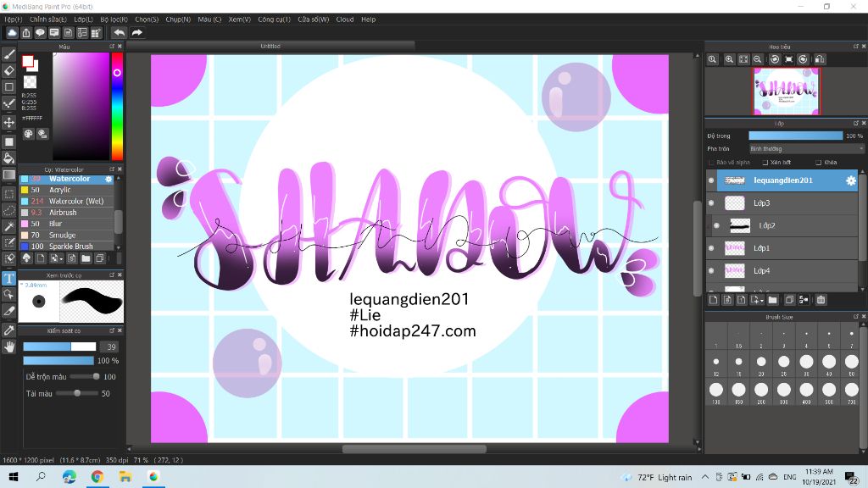The image size is (868, 488).
Task: Click zoom out icon in navigator panel
Action: tap(757, 59)
